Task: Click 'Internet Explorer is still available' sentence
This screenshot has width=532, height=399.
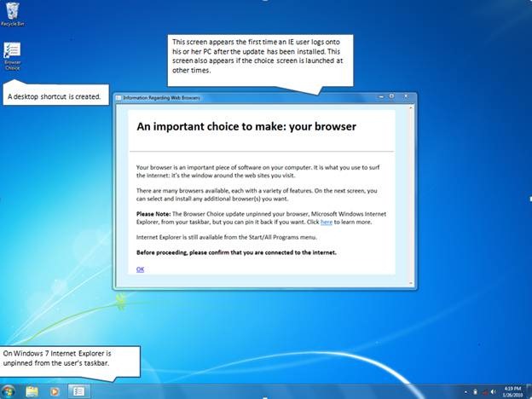Action: coord(227,237)
